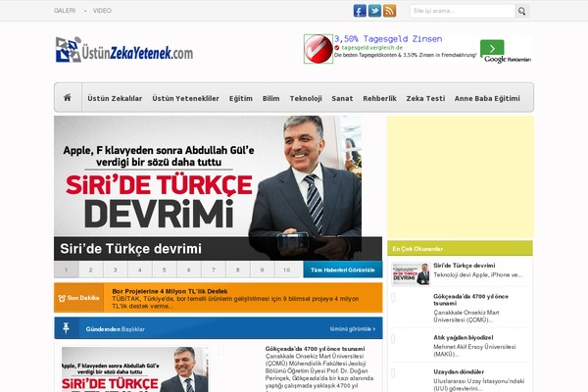Image resolution: width=588 pixels, height=392 pixels.
Task: Open 3,50% Tagesgeld Zinsen ad link
Action: [x=388, y=38]
